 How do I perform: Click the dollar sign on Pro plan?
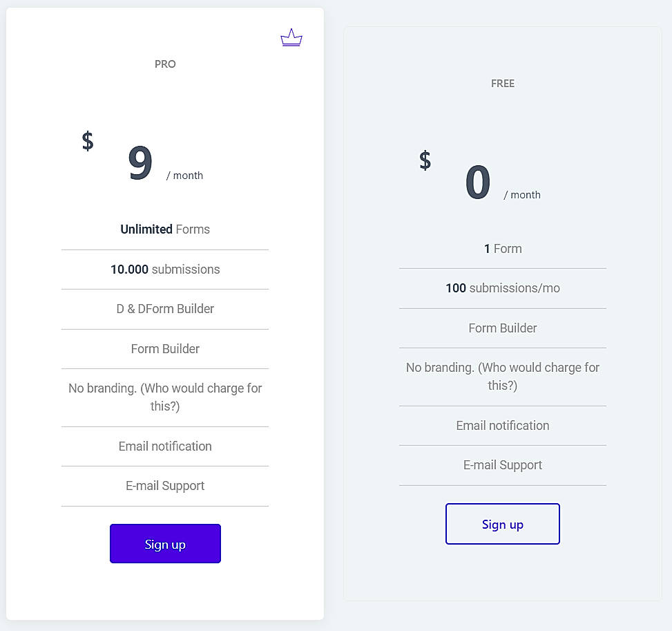[x=87, y=141]
